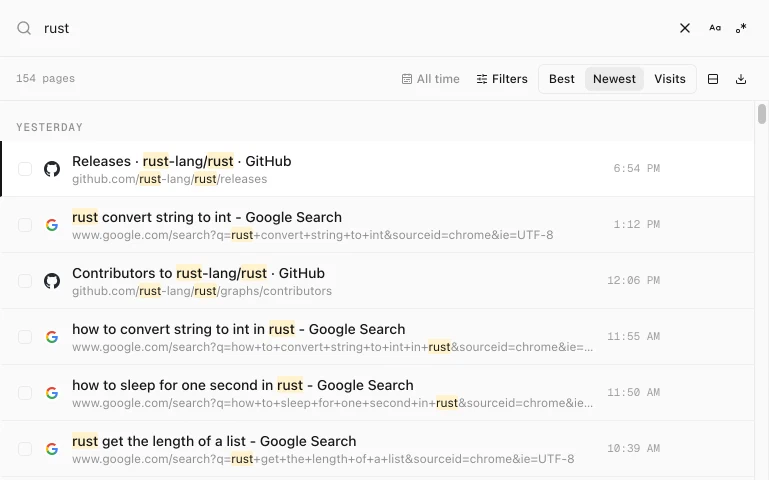Viewport: 769px width, 480px height.
Task: Click Google favicon of get the length row
Action: pos(52,448)
